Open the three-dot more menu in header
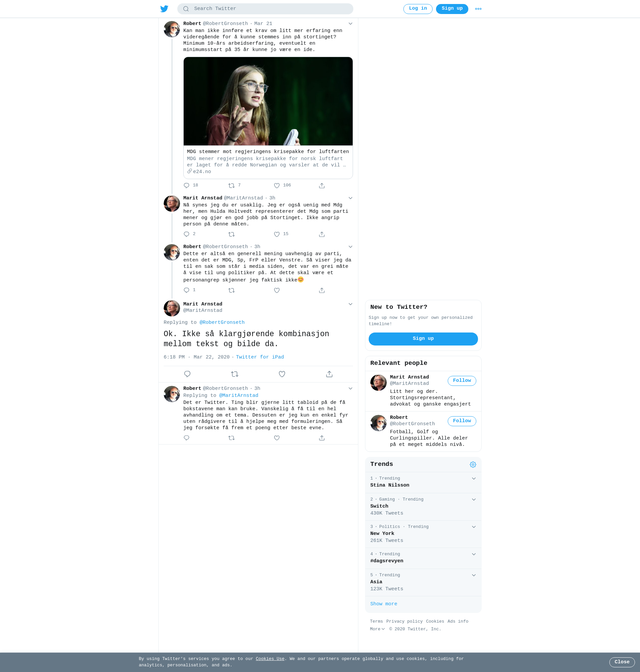 tap(478, 9)
